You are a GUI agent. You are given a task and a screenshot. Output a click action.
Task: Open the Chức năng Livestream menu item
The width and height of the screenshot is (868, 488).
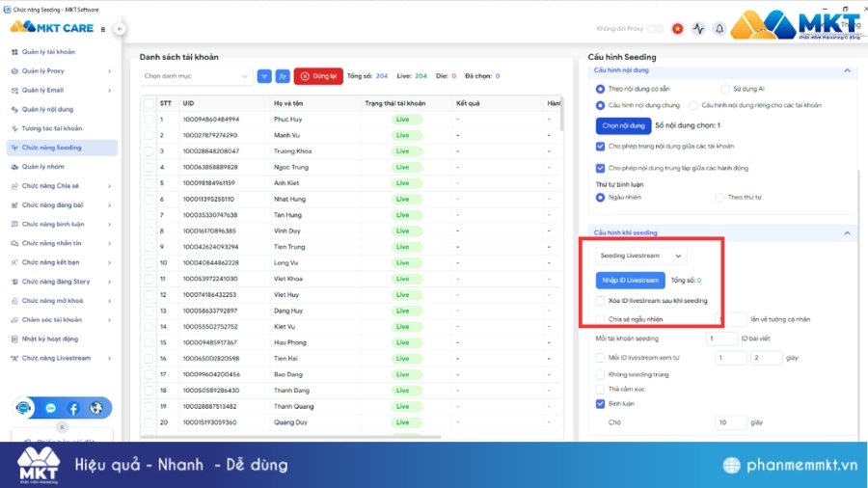(x=62, y=359)
